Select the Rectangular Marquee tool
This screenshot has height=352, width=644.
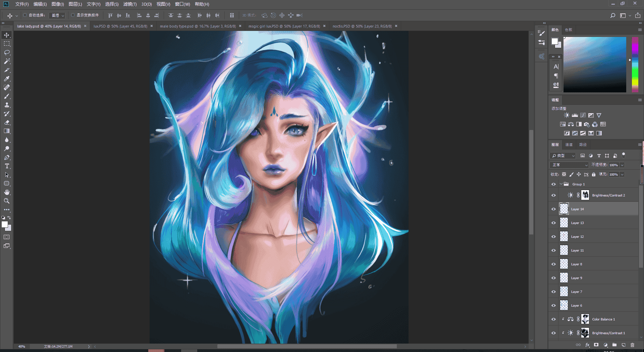coord(7,44)
